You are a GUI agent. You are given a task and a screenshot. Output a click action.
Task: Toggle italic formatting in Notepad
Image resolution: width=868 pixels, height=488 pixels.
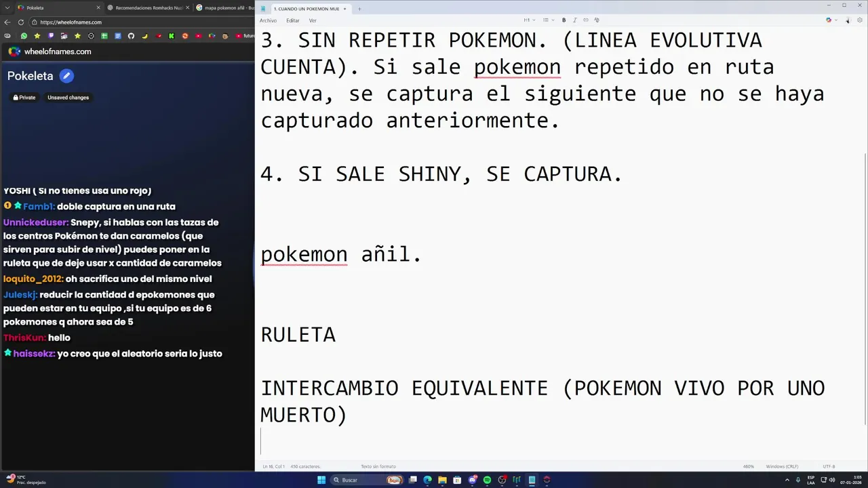click(x=575, y=20)
